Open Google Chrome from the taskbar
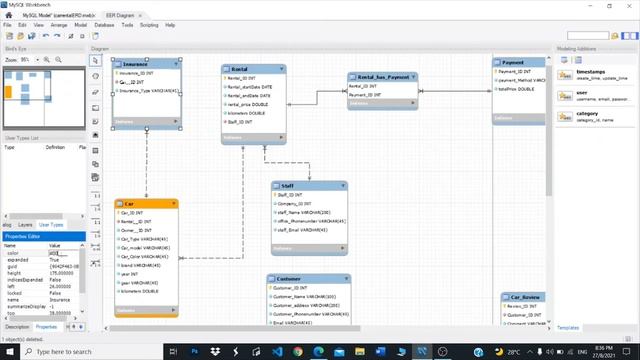640x360 pixels. pos(298,351)
